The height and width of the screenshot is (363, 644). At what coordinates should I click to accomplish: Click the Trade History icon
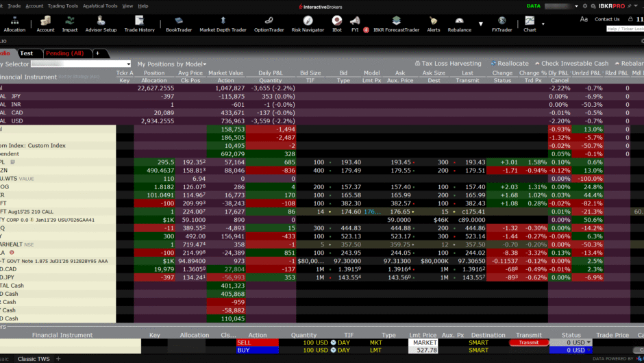[139, 24]
